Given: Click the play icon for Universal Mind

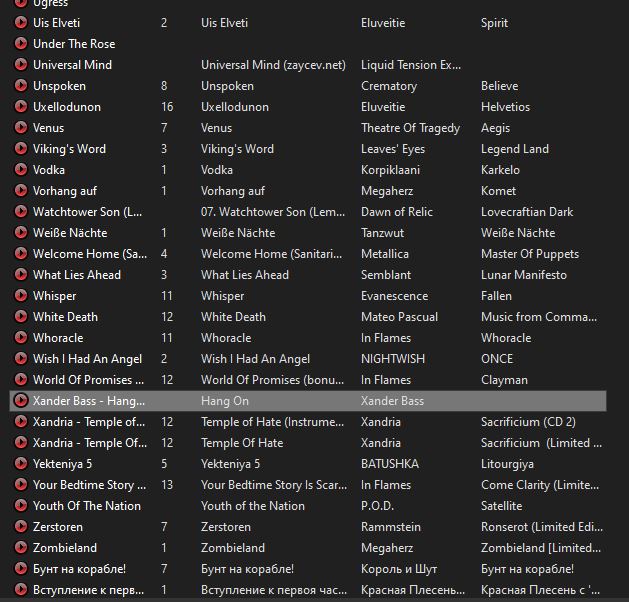Looking at the screenshot, I should pyautogui.click(x=21, y=64).
